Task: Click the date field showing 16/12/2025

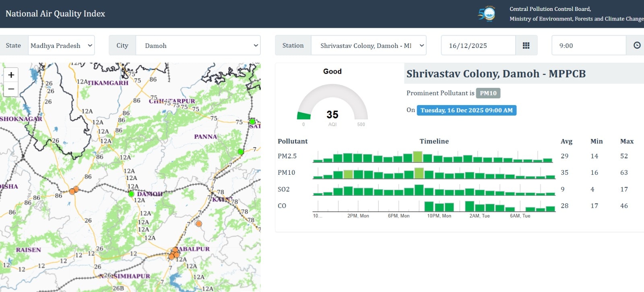Action: click(x=478, y=46)
